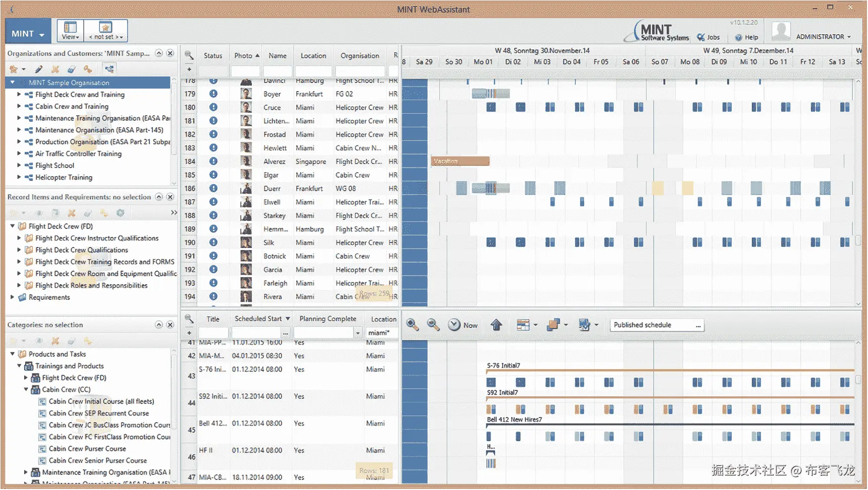The image size is (868, 490).
Task: Open the calendar layout dropdown in schedule toolbar
Action: tap(527, 325)
